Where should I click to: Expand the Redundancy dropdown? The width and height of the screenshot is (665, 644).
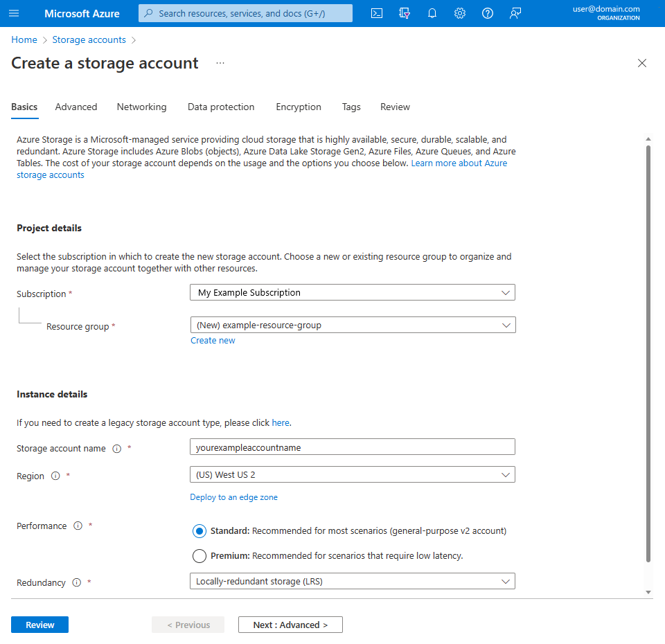[x=353, y=581]
